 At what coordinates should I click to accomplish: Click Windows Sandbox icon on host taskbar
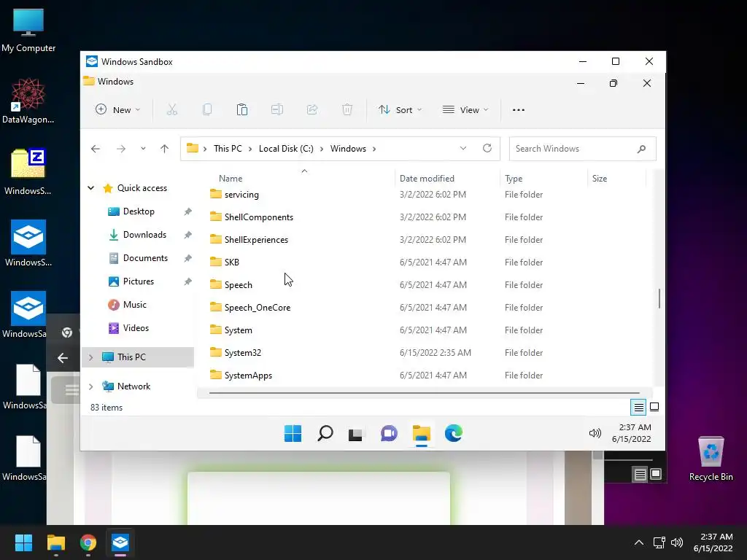pyautogui.click(x=120, y=542)
